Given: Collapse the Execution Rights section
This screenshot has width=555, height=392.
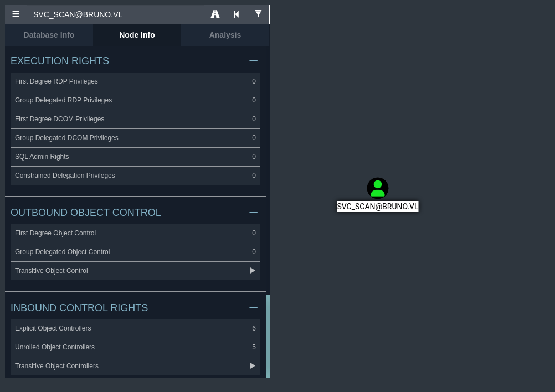Looking at the screenshot, I should [253, 61].
